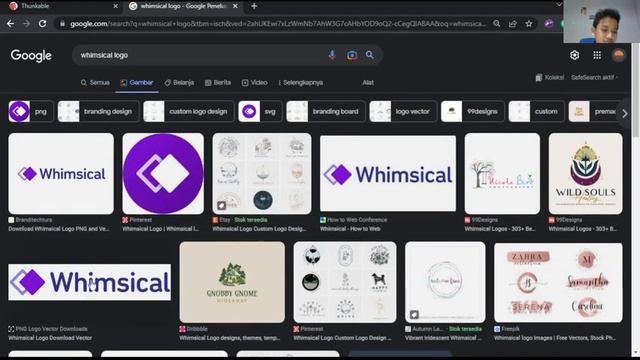This screenshot has width=640, height=360.
Task: Open Google quick settings gear
Action: click(575, 55)
